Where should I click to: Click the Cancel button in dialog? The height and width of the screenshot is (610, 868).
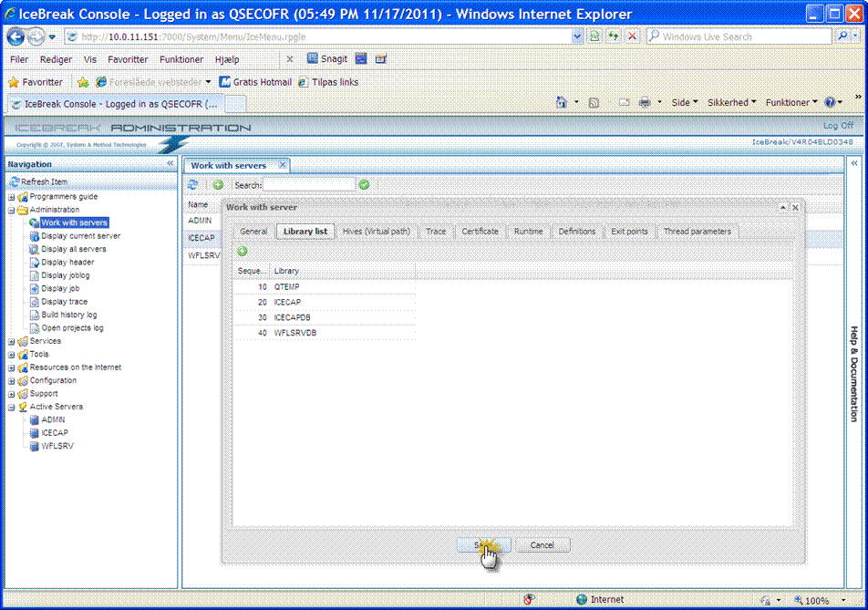point(542,545)
